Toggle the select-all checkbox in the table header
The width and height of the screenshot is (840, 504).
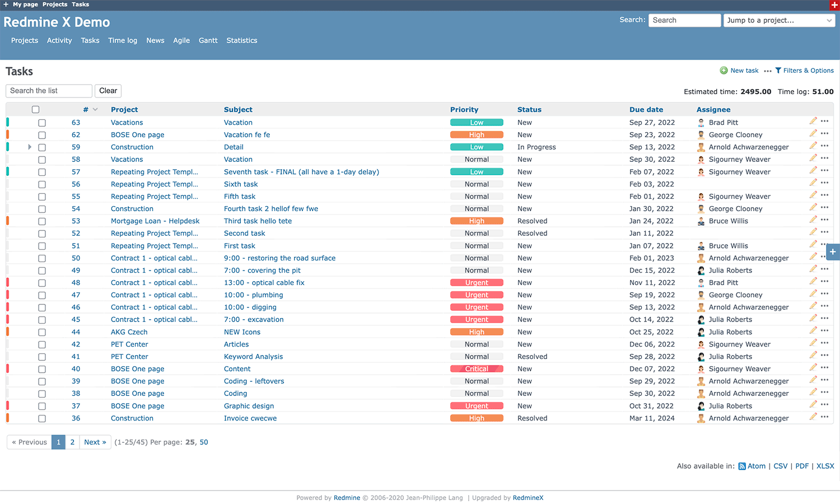point(35,109)
